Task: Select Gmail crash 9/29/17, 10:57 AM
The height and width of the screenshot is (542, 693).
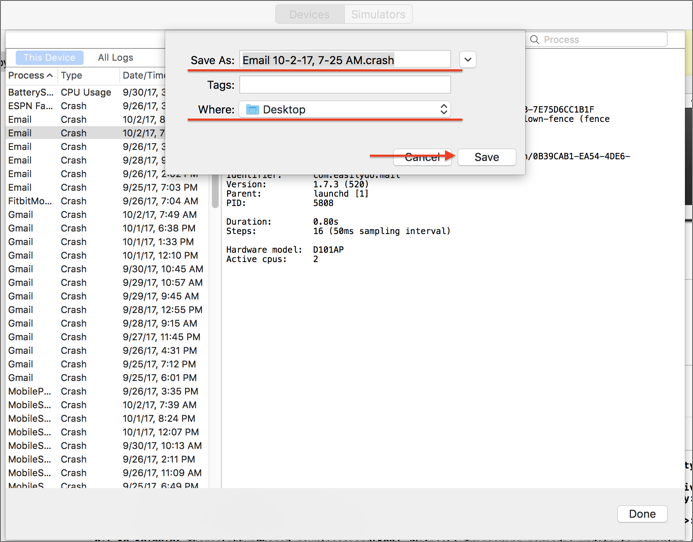Action: 107,282
